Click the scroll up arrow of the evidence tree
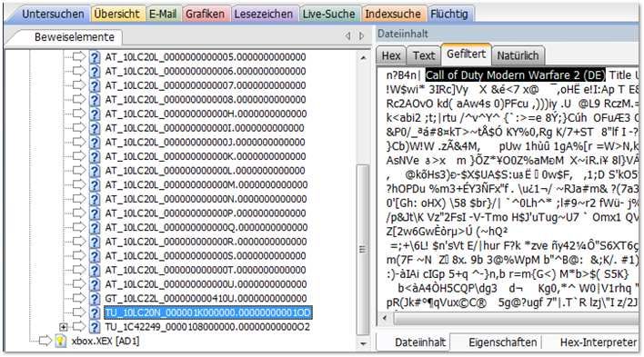The height and width of the screenshot is (357, 644). [x=363, y=58]
